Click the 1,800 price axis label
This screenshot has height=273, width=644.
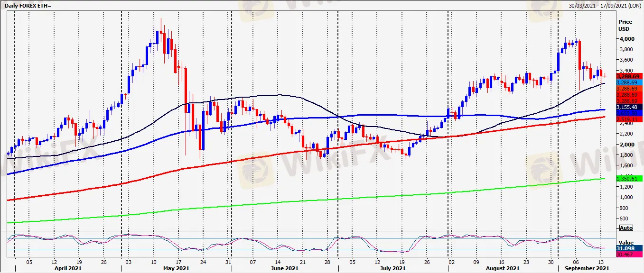click(627, 155)
